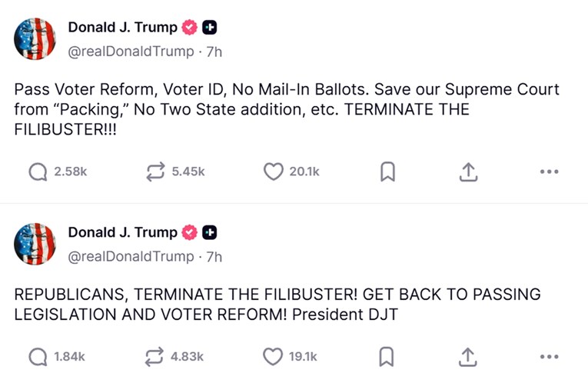
Task: Open the first post's profile avatar
Action: coord(35,40)
